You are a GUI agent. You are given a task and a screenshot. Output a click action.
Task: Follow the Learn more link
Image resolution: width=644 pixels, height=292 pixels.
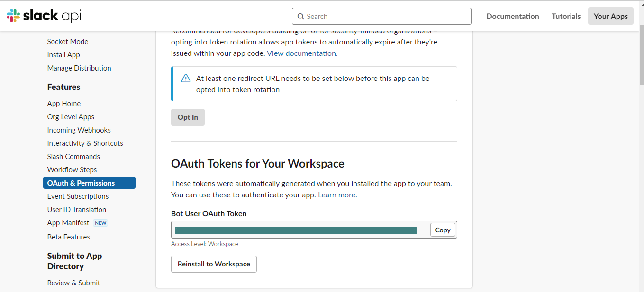click(337, 195)
